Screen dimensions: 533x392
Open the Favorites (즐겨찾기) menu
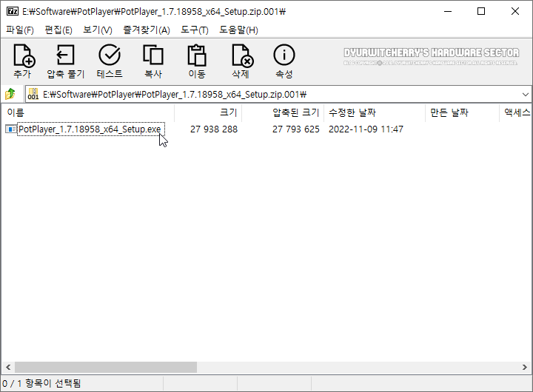tap(147, 30)
